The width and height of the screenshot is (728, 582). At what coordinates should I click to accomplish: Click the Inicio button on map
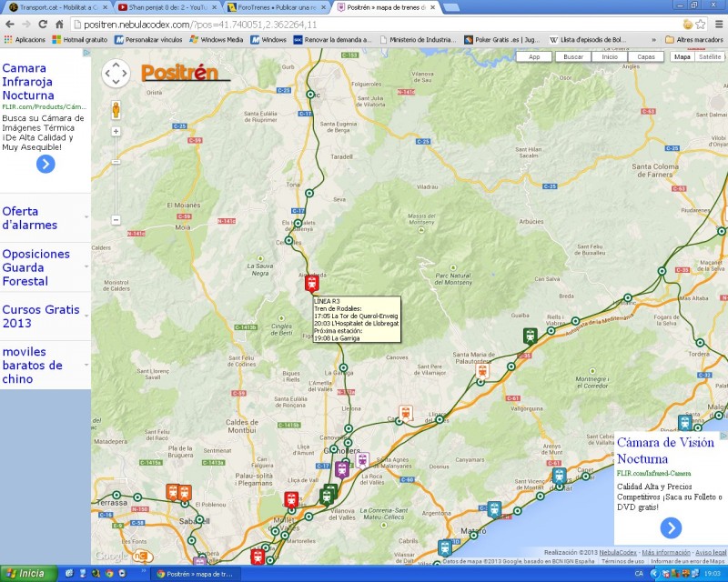(x=610, y=56)
